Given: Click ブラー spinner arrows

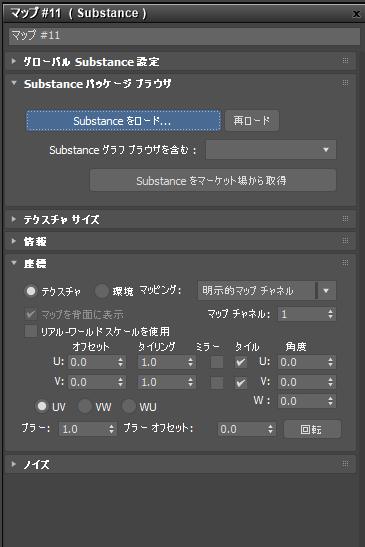Looking at the screenshot, I should pos(112,429).
